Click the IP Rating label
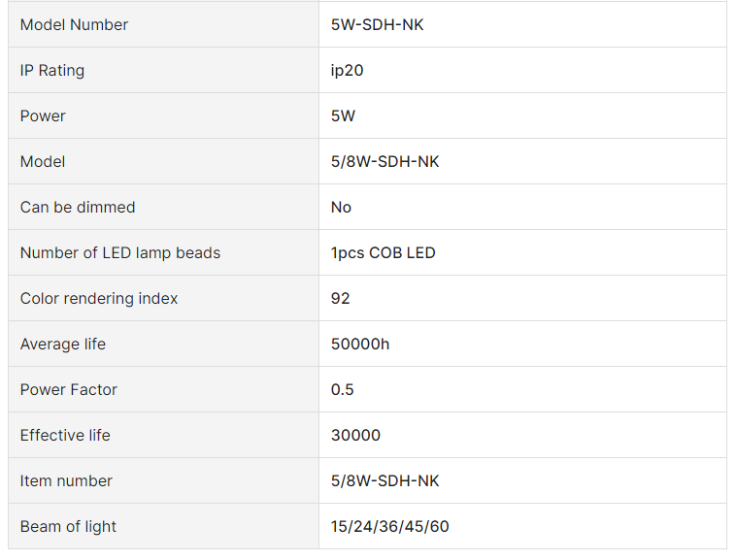The height and width of the screenshot is (560, 736). click(52, 71)
